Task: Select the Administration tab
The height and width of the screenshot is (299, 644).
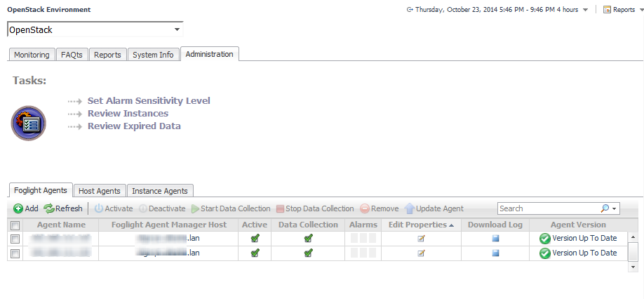Action: pyautogui.click(x=210, y=54)
